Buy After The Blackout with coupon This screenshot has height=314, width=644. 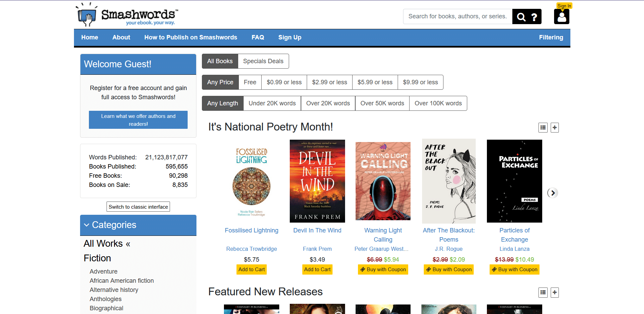coord(449,269)
